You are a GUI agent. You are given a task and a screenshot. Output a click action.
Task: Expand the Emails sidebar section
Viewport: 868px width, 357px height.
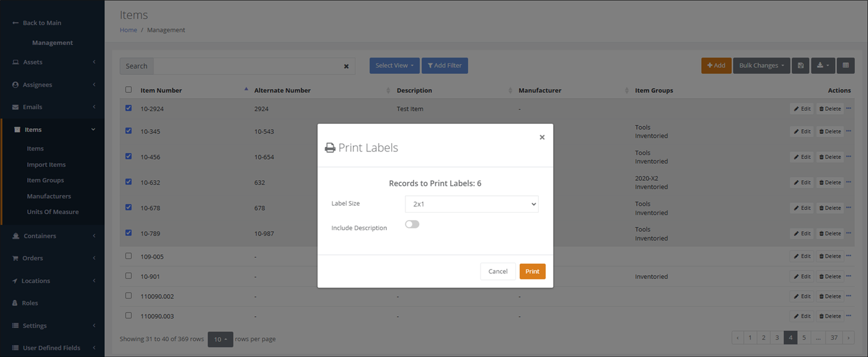(x=53, y=107)
